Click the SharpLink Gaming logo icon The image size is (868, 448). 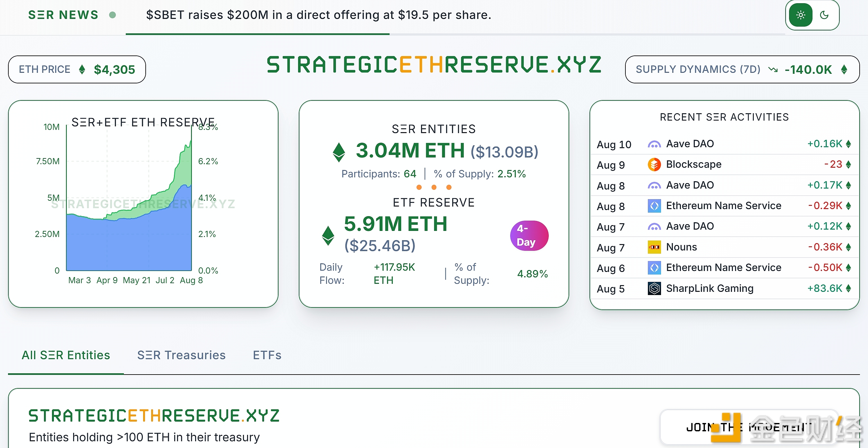coord(654,288)
